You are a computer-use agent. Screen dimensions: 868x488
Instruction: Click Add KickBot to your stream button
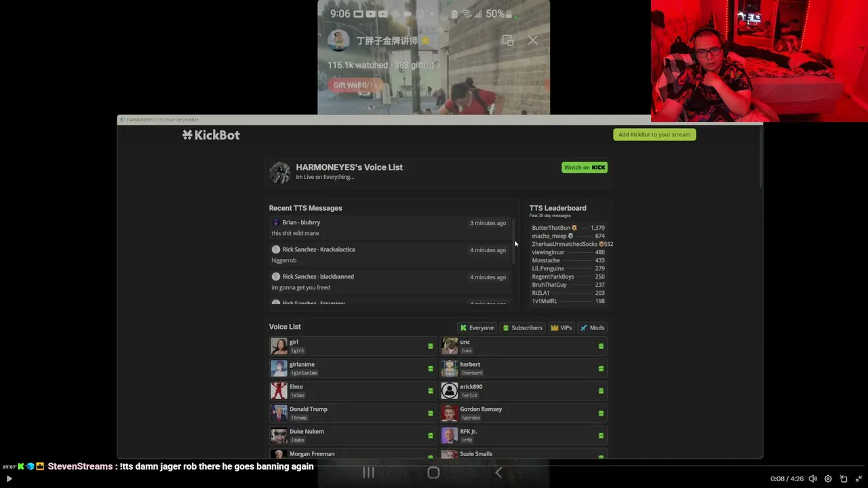tap(654, 134)
